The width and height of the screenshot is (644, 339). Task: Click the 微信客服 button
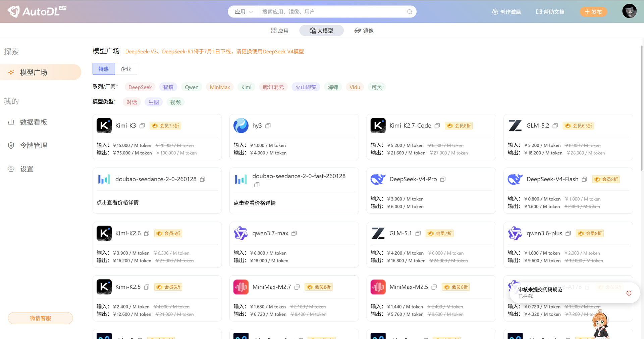(41, 318)
